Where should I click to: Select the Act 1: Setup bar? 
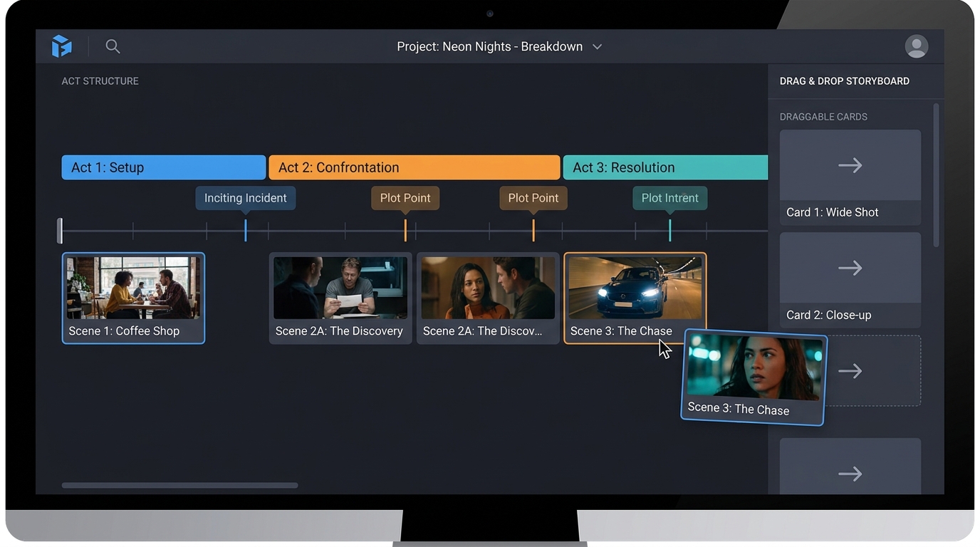[164, 167]
